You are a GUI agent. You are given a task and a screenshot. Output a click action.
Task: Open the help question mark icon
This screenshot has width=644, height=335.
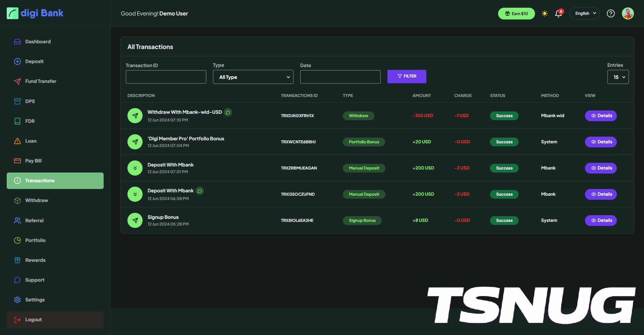(x=610, y=13)
